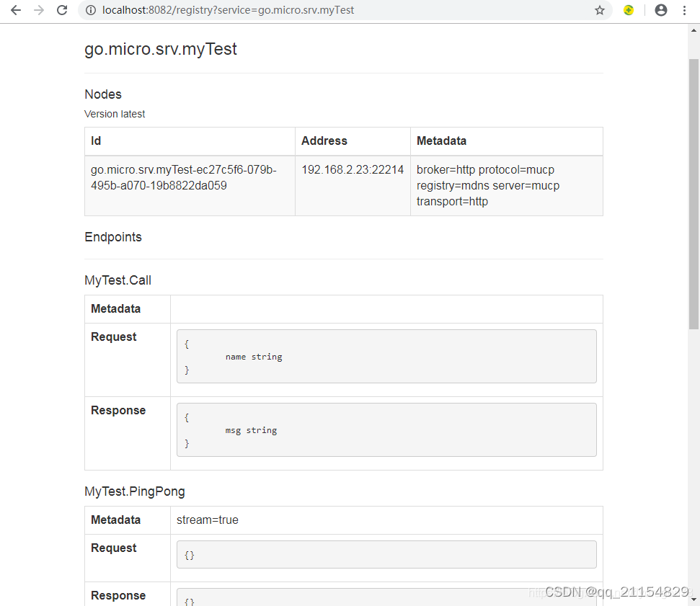Reload the registry page
The height and width of the screenshot is (606, 700).
[x=62, y=10]
